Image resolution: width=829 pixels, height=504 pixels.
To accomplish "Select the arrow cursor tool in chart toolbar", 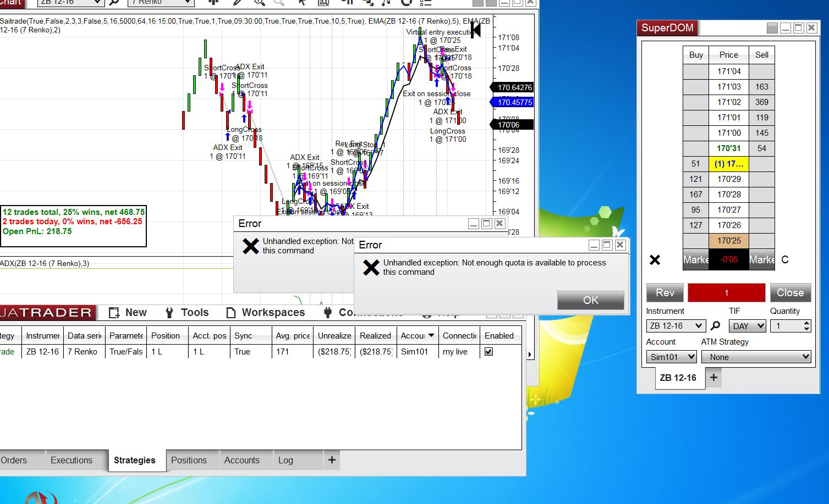I will pos(302,2).
